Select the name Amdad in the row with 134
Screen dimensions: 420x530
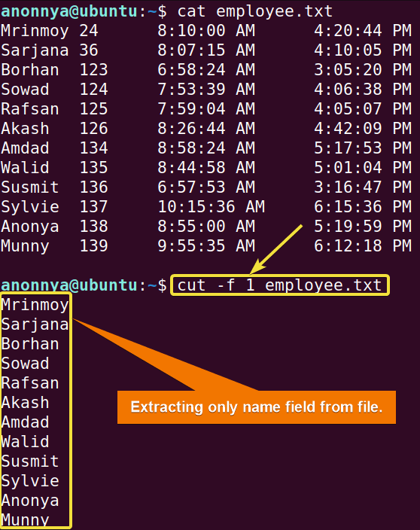pos(25,148)
